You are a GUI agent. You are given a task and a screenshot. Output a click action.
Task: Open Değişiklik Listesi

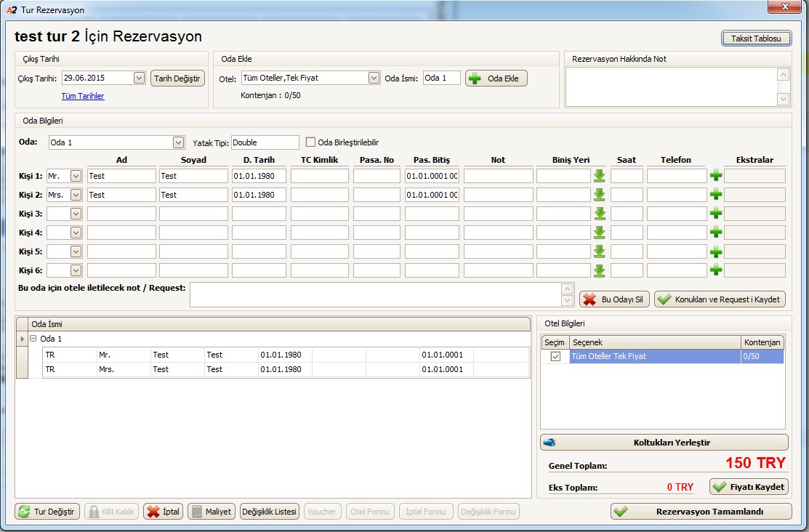click(x=270, y=512)
